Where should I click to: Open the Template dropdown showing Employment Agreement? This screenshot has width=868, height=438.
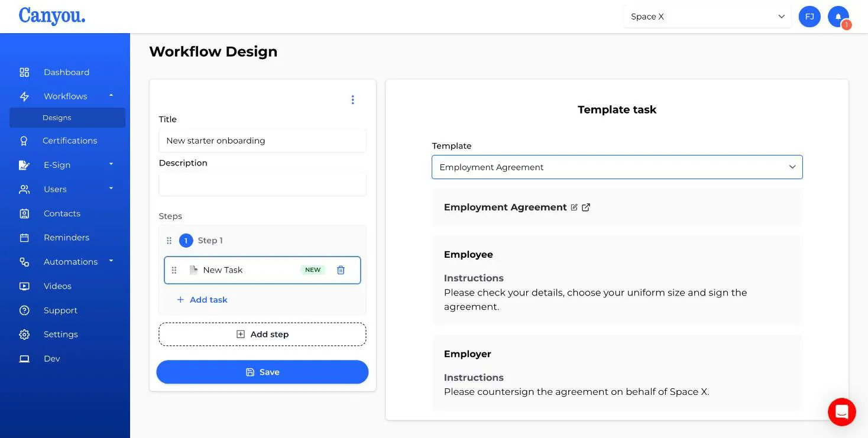pyautogui.click(x=617, y=167)
